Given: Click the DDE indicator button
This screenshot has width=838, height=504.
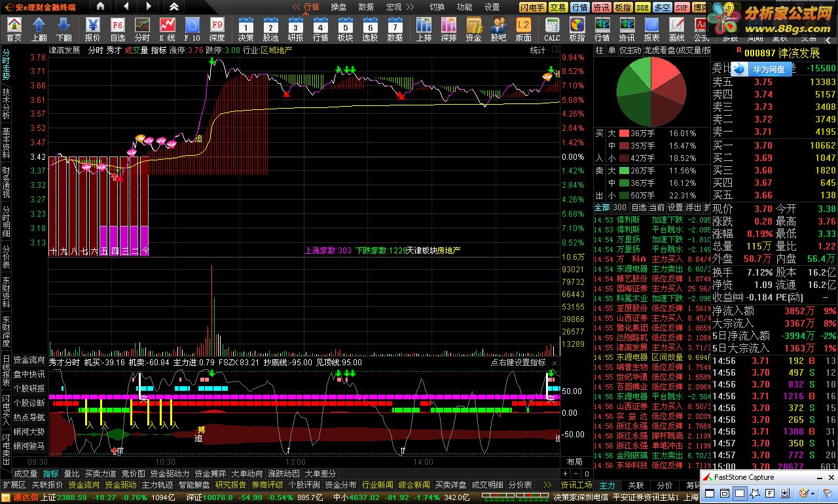Looking at the screenshot, I should [642, 7].
